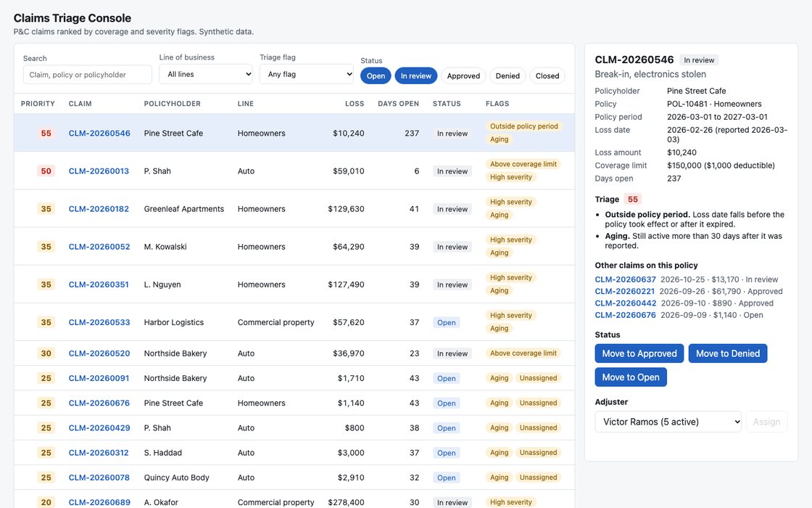Click the Outside policy period flag badge
Viewport: 812px width, 508px height.
point(524,126)
